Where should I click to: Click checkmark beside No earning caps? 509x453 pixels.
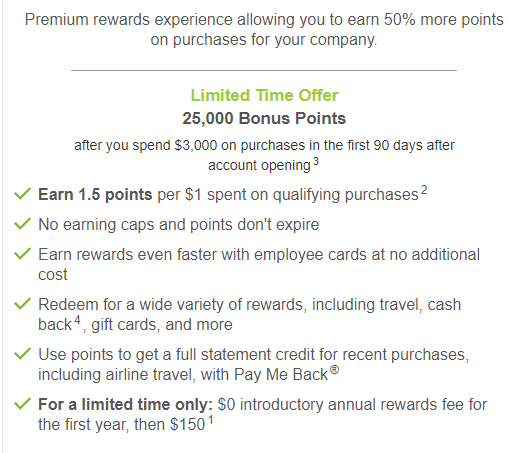tap(23, 224)
